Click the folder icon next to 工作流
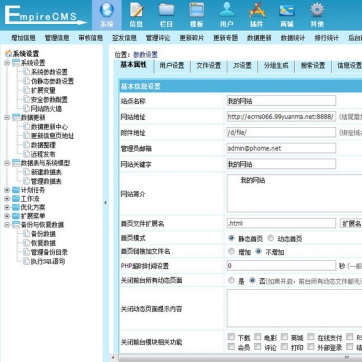 (x=16, y=199)
